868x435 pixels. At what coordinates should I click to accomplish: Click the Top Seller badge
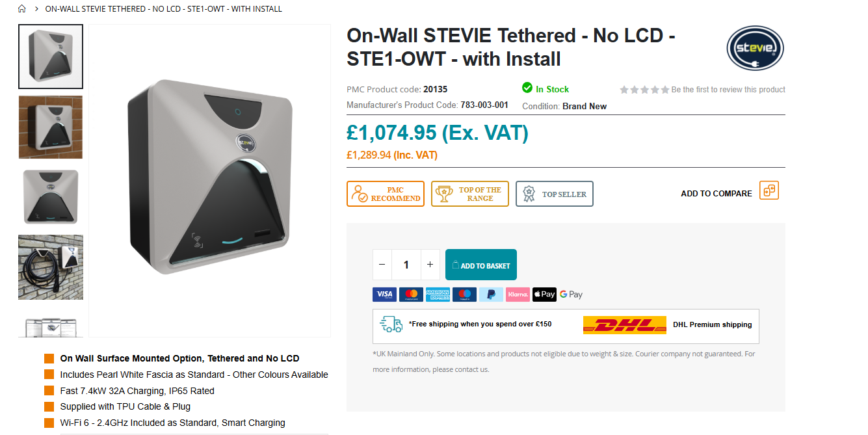click(x=555, y=194)
